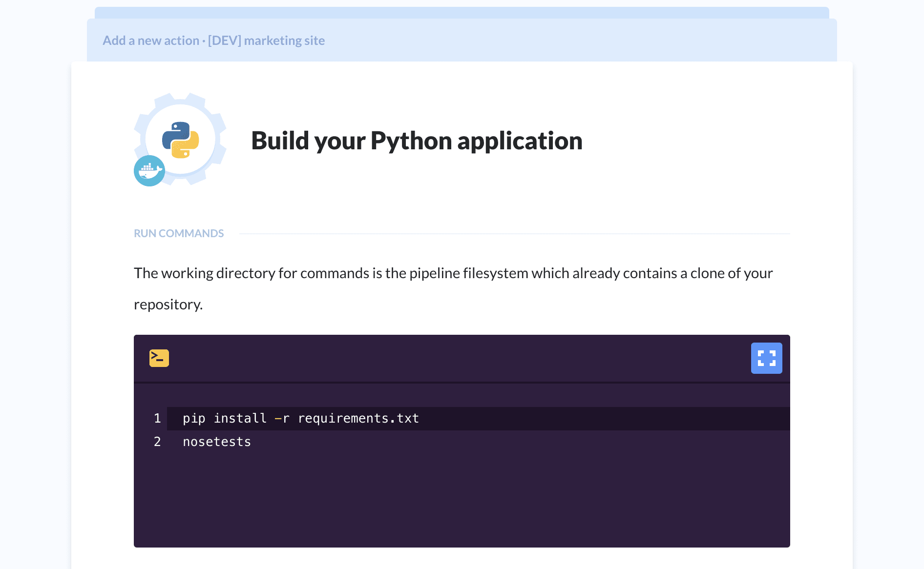Viewport: 924px width, 569px height.
Task: Click line number 2 in the gutter
Action: [x=157, y=442]
